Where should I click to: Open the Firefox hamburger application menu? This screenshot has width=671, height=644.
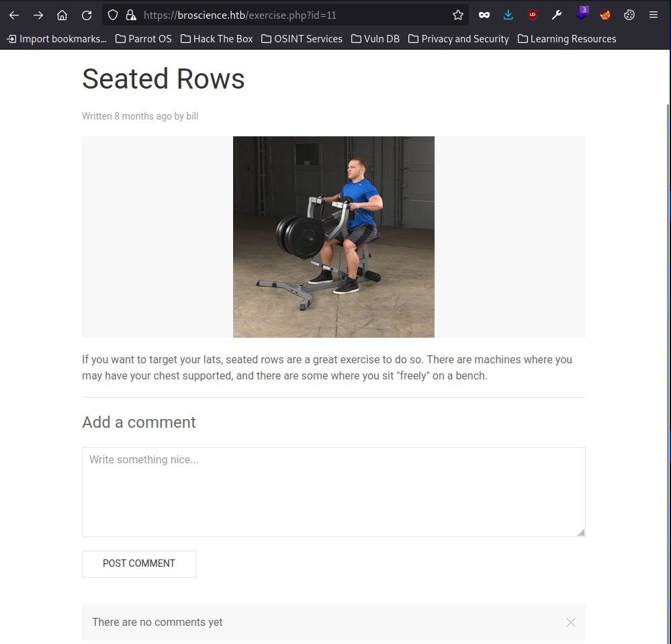(x=653, y=15)
